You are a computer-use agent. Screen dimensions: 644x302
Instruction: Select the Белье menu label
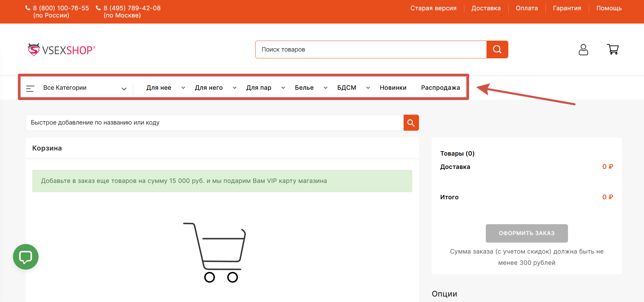pyautogui.click(x=304, y=88)
